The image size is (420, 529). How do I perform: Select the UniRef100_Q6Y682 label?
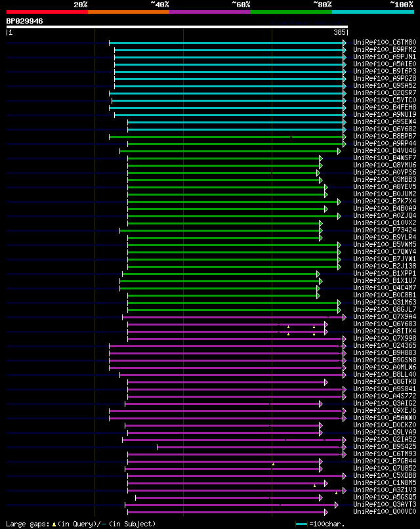(x=385, y=129)
